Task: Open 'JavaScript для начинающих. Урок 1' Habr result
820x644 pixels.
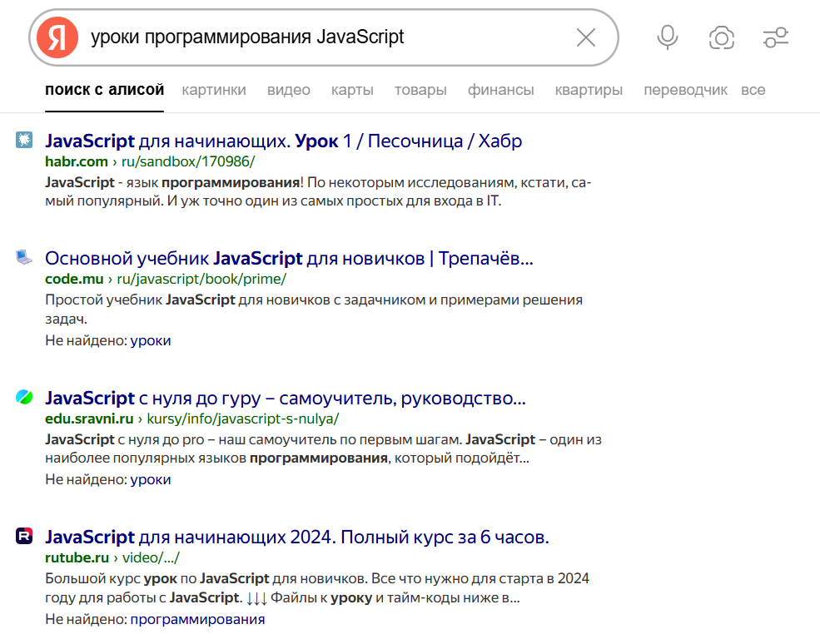Action: pyautogui.click(x=283, y=141)
